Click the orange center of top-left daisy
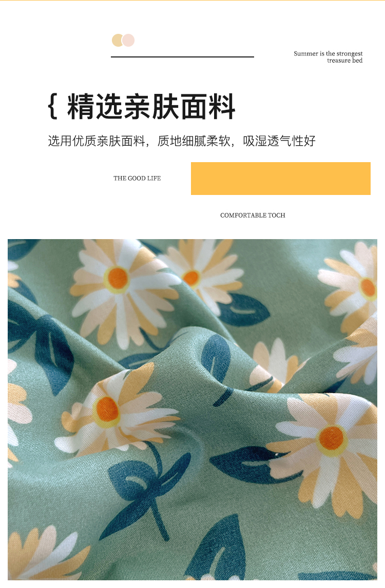 [x=118, y=278]
